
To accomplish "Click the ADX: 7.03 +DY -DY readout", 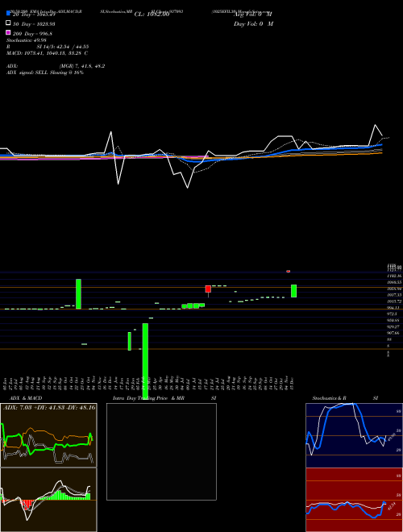I will 49,407.
